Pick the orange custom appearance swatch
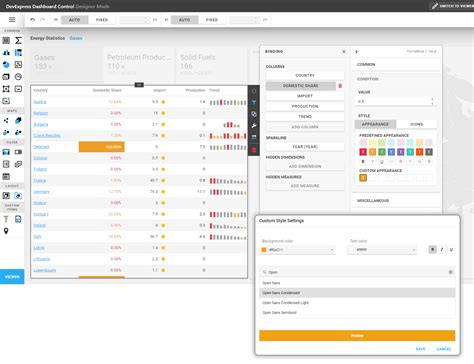Screen dimensions: 474x364 (x=363, y=178)
